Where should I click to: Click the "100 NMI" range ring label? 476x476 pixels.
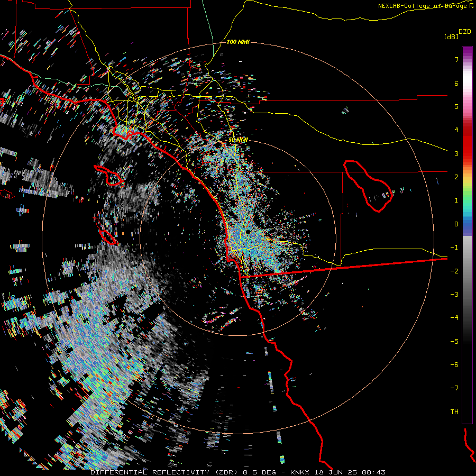(238, 42)
